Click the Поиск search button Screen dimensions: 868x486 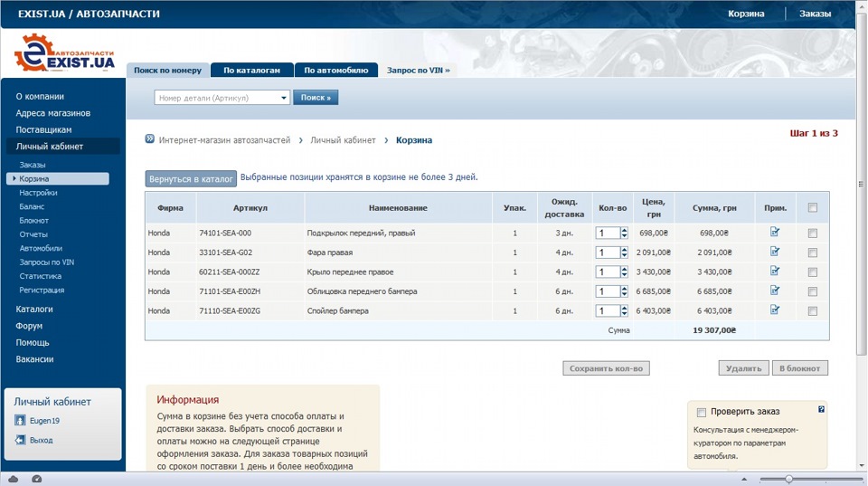(316, 98)
